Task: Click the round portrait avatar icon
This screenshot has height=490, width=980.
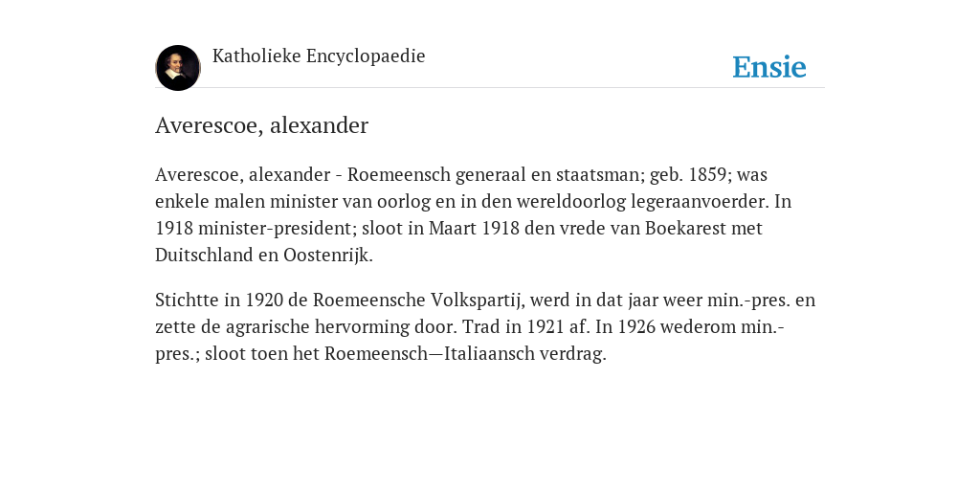Action: tap(178, 68)
